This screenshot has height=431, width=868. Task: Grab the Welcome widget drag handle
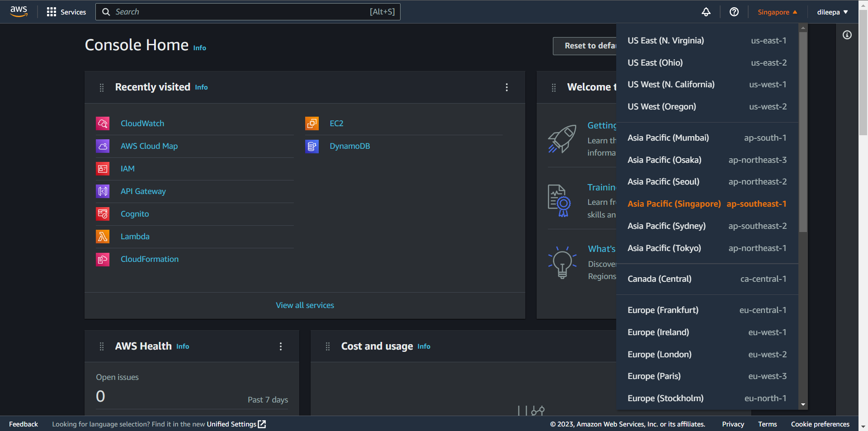(x=554, y=87)
